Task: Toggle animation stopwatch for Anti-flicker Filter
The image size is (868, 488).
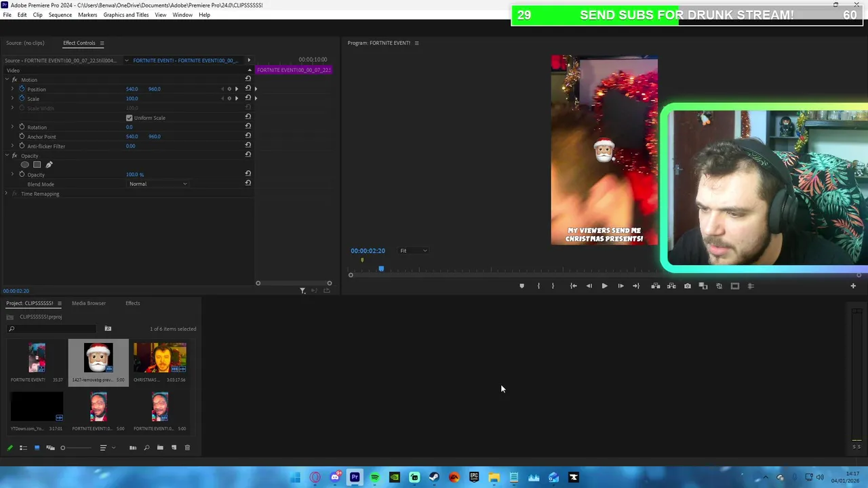Action: pyautogui.click(x=22, y=146)
